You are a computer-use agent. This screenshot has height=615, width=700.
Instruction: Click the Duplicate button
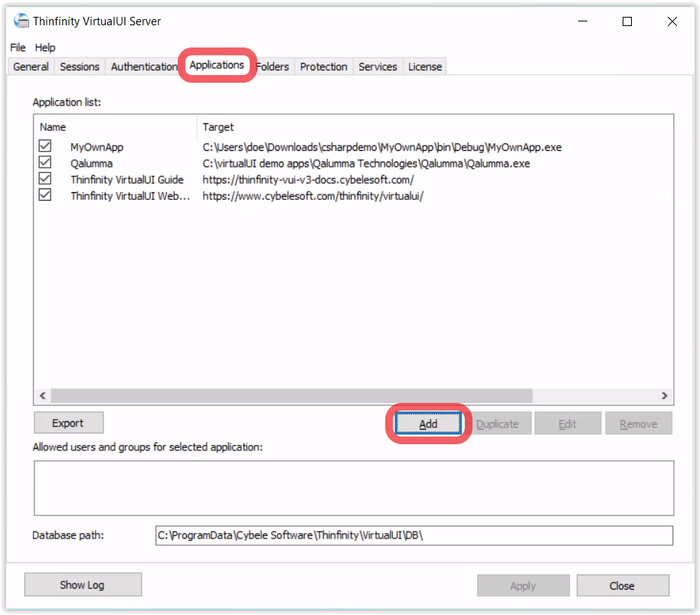click(497, 424)
